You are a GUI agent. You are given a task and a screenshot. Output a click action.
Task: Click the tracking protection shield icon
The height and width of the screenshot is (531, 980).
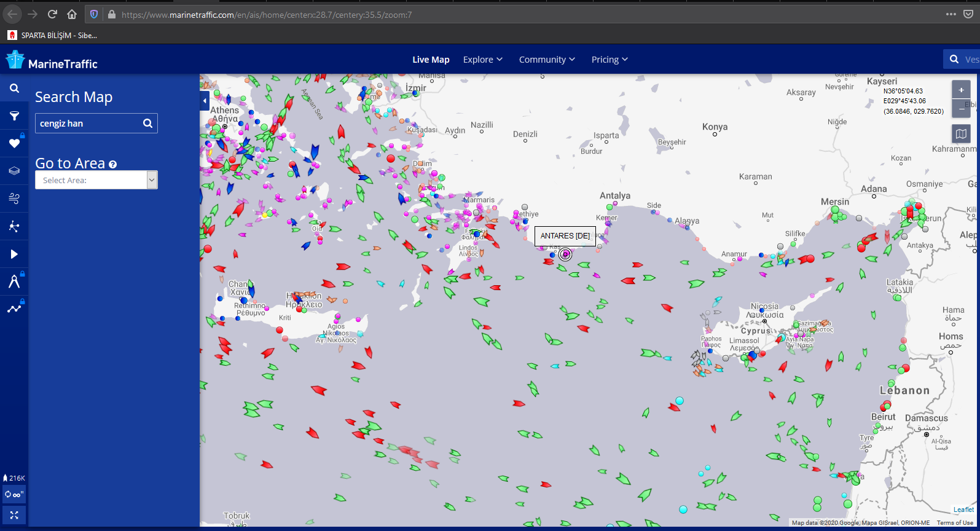94,14
